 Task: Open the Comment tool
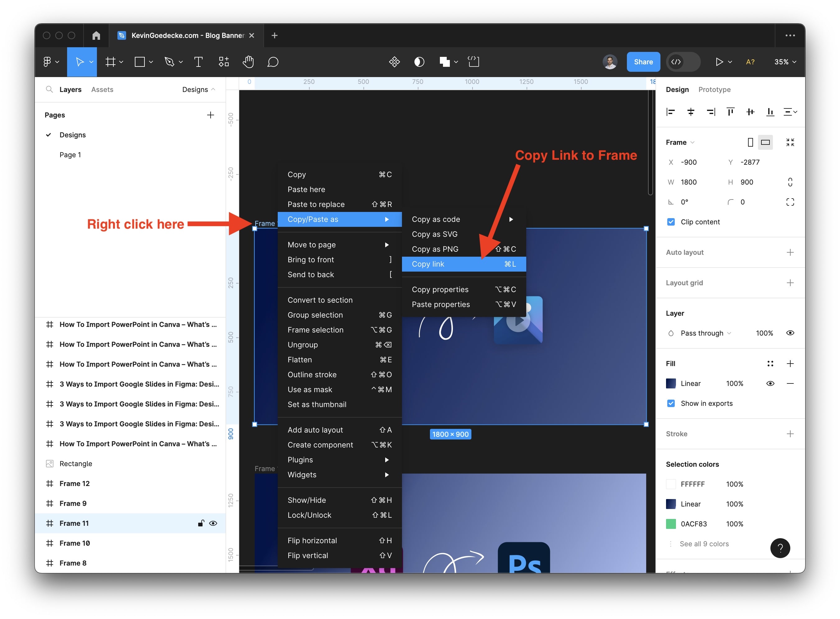273,62
